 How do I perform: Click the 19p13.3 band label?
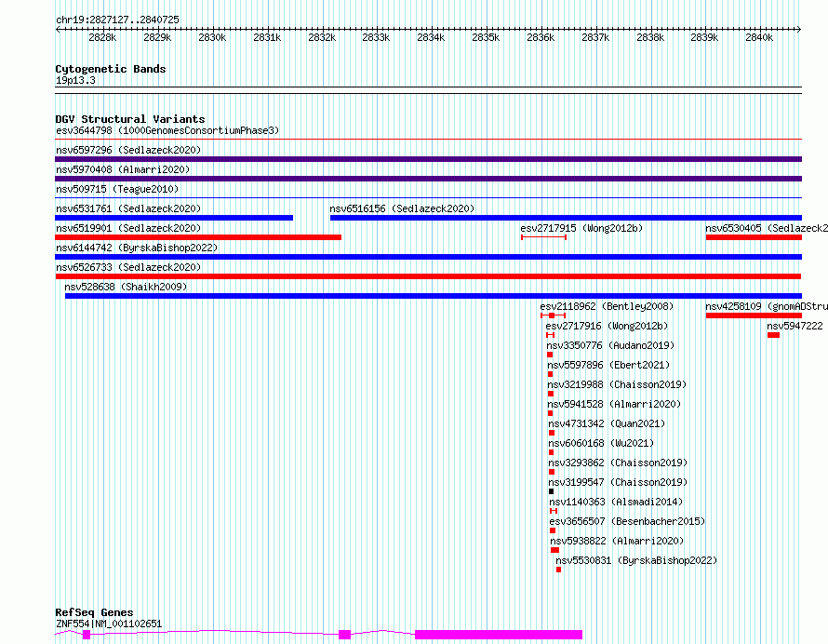coord(75,80)
